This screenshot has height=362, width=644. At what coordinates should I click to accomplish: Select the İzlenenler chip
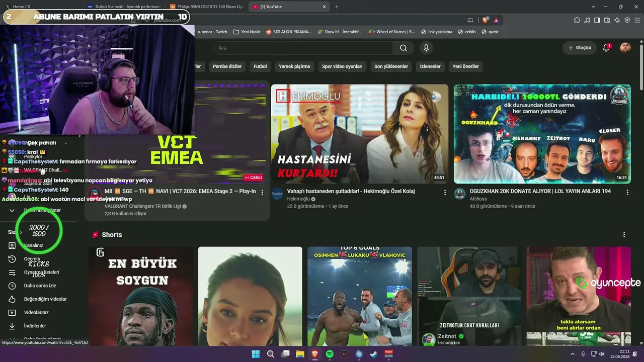pos(430,66)
